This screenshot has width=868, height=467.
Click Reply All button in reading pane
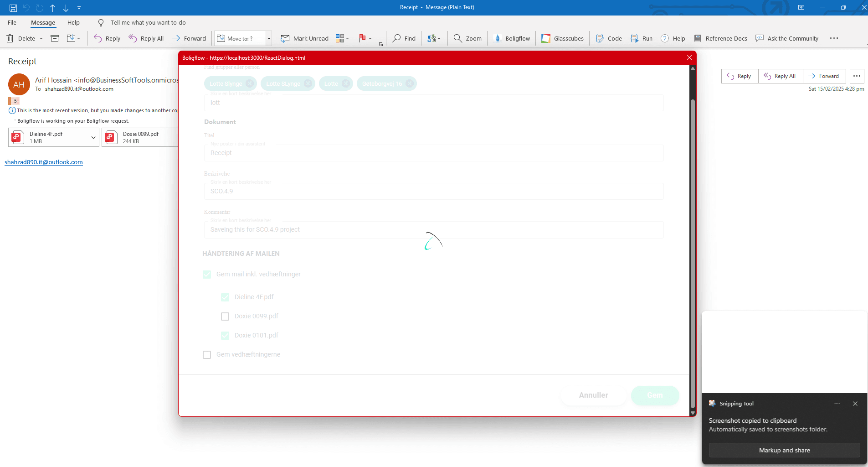coord(781,76)
